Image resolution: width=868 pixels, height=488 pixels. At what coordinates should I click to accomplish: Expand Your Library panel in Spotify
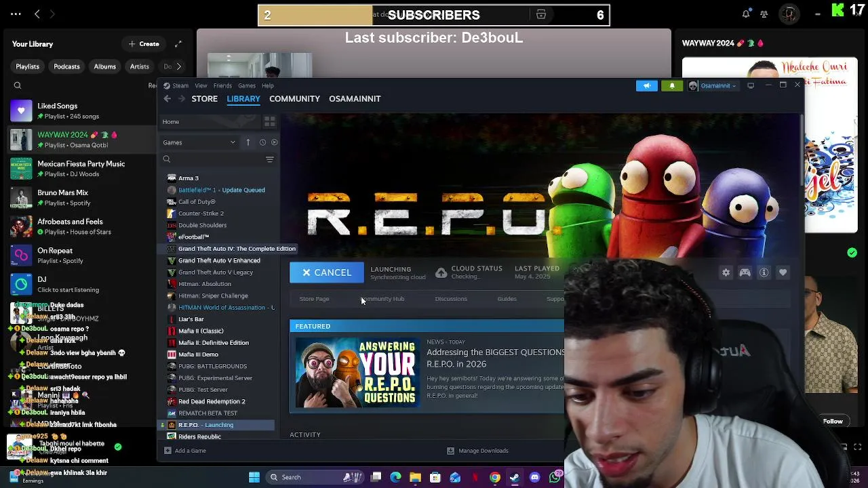tap(178, 44)
